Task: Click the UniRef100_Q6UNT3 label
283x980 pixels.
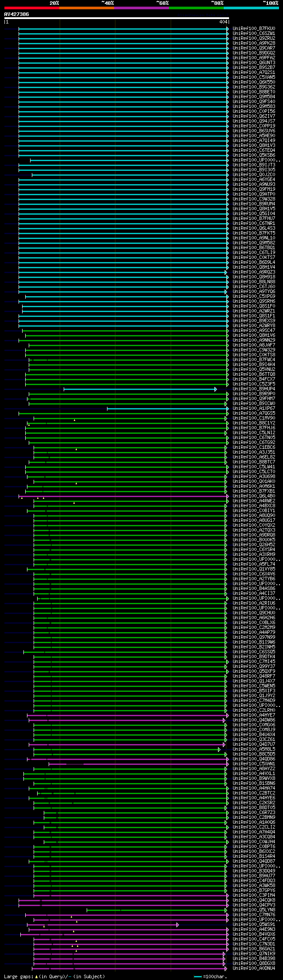Action: [x=254, y=63]
